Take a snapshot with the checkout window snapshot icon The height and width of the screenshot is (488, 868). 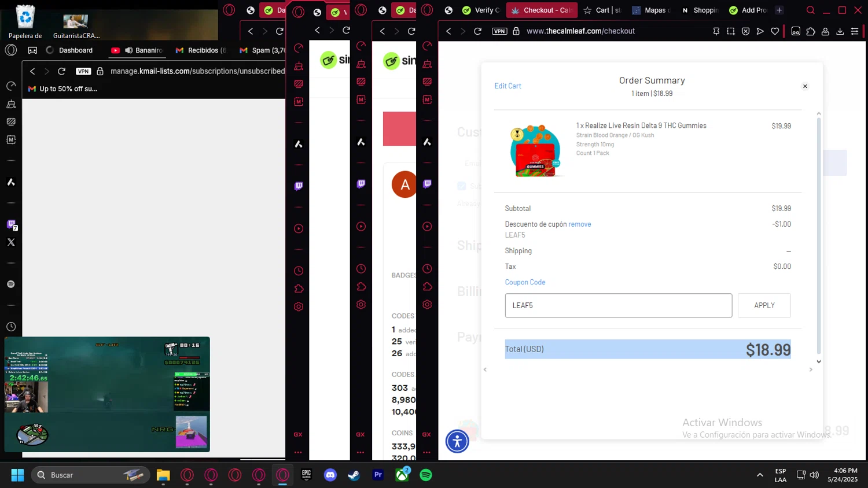coord(731,31)
